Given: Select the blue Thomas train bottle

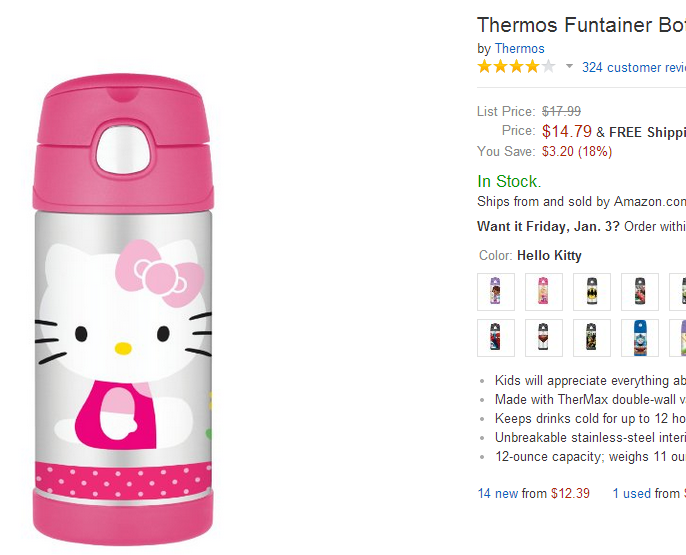Looking at the screenshot, I should coord(640,338).
